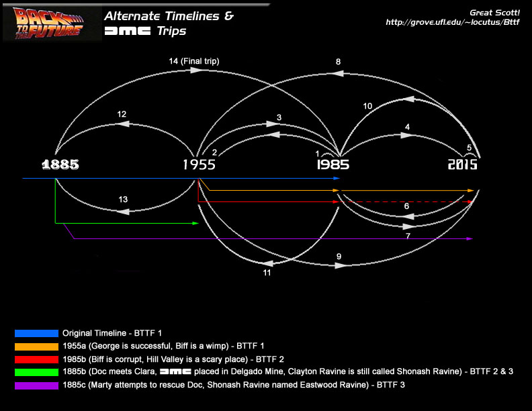Screen dimensions: 532x411
Task: Click the "1985b (Biff is corrupt..." legend text
Action: pos(173,359)
